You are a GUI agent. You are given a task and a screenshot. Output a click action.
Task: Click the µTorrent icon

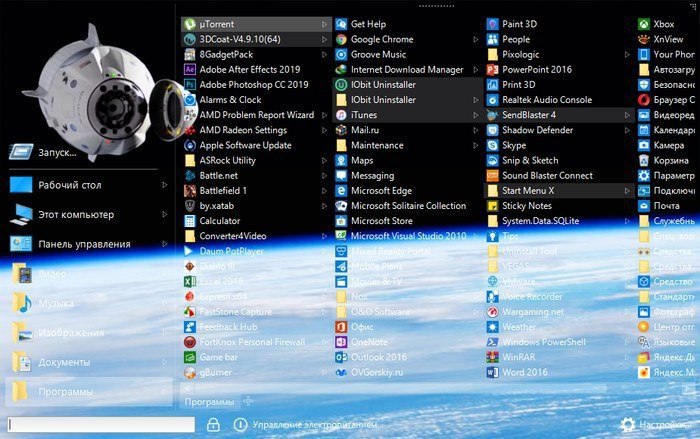[190, 24]
